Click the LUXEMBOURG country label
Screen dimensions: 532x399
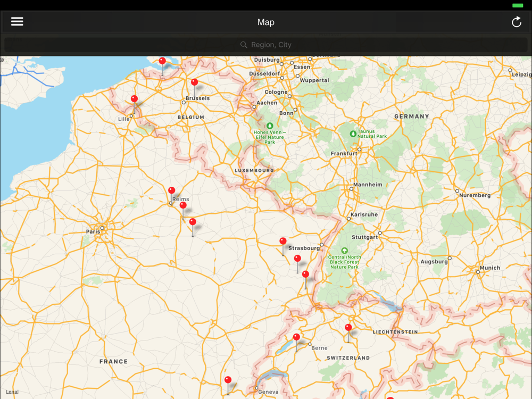pyautogui.click(x=254, y=170)
